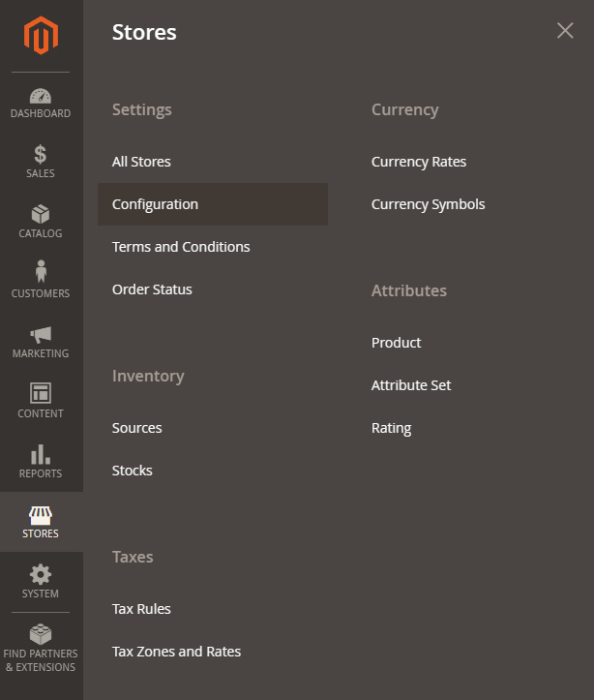Open Find Partners & Extensions icon

coord(41,635)
